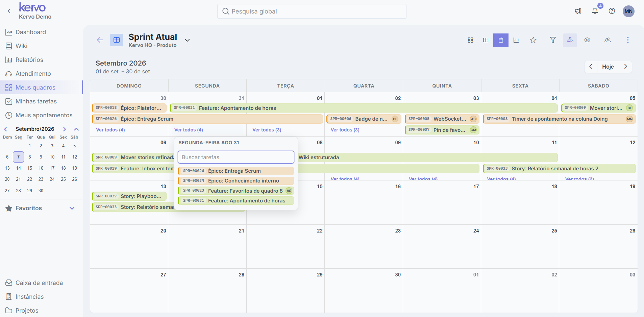The width and height of the screenshot is (644, 317).
Task: Open the announcements megaphone icon
Action: 578,11
